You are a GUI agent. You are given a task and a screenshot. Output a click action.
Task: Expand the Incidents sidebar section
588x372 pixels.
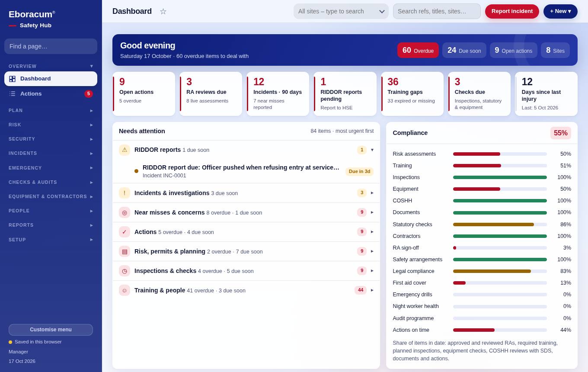(51, 153)
